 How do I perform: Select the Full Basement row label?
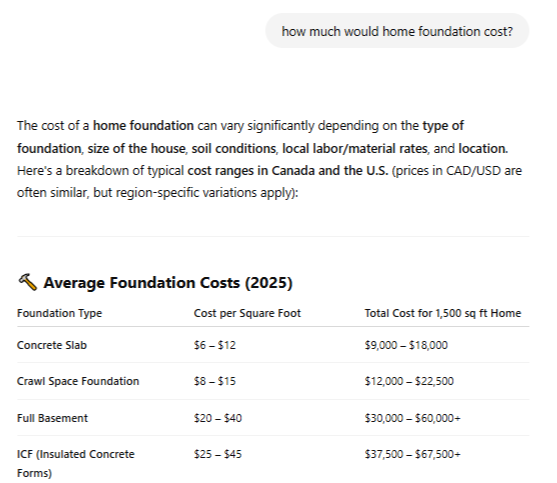pyautogui.click(x=52, y=418)
